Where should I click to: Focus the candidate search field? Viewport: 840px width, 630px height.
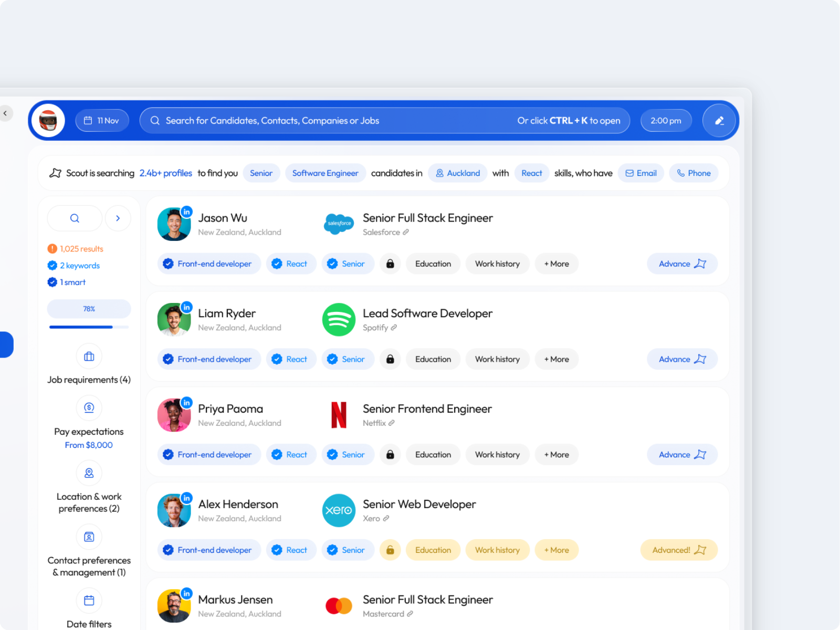384,120
